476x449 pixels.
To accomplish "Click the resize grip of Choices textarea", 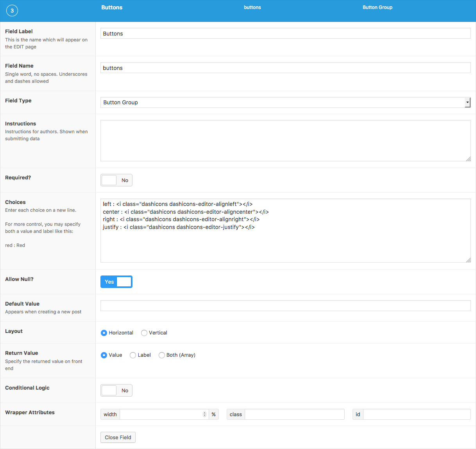I will [x=468, y=260].
